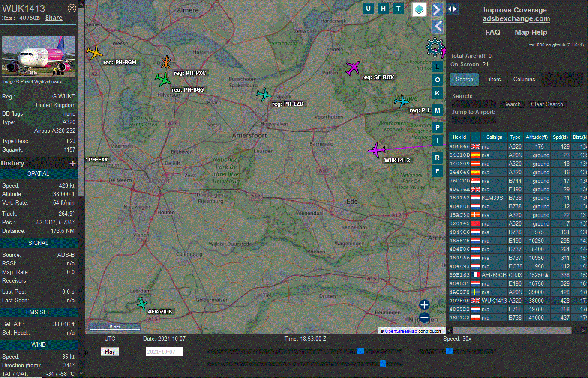Select the AFR69CB aircraft icon on map
The image size is (588, 378).
pyautogui.click(x=142, y=304)
